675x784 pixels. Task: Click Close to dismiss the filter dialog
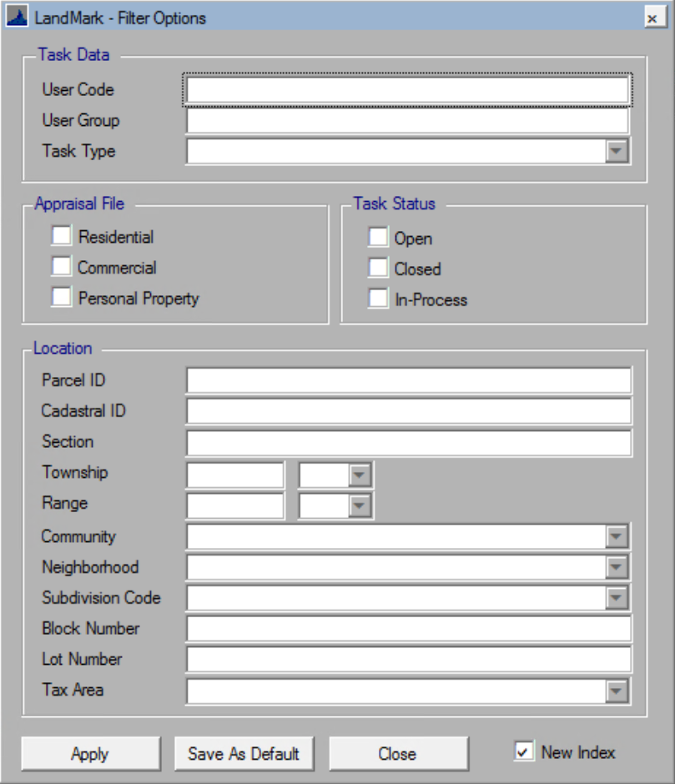[399, 753]
